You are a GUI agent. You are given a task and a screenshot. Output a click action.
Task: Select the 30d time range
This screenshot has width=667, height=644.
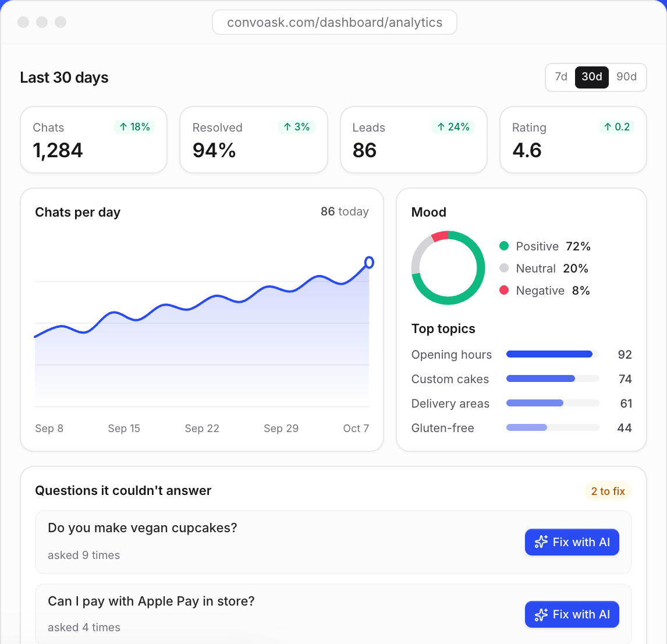[591, 77]
